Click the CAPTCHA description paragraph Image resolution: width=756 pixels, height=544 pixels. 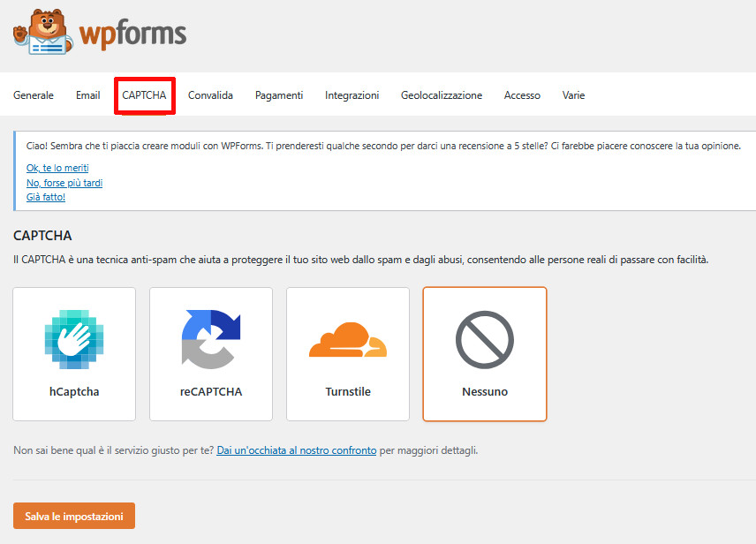pos(360,260)
